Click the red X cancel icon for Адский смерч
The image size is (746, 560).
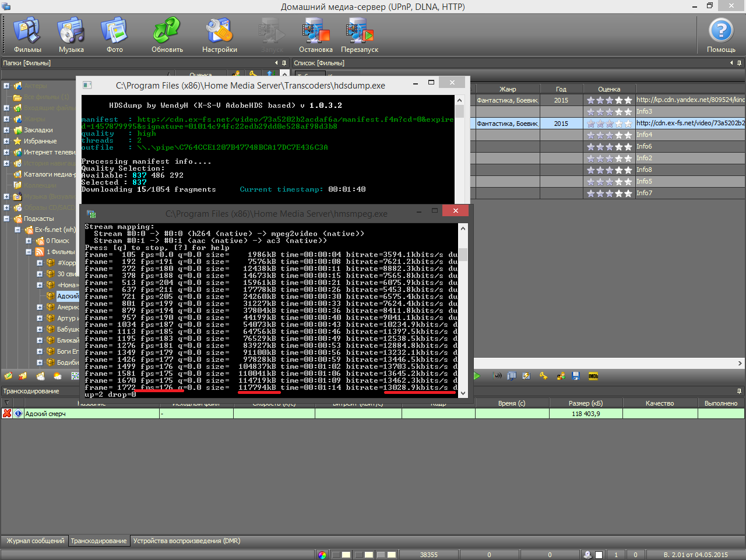click(7, 414)
